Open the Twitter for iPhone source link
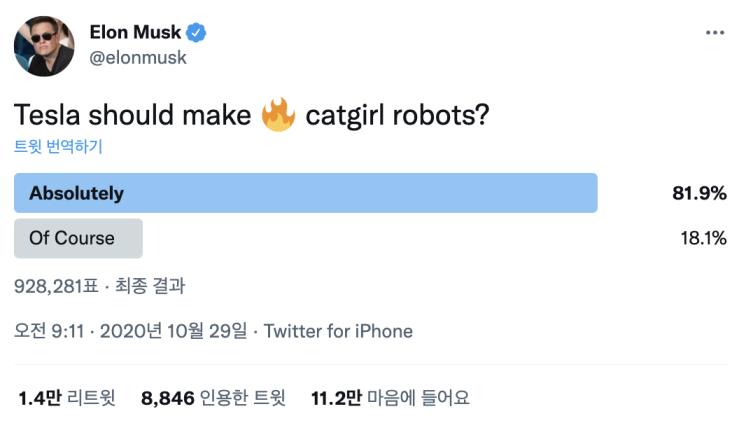This screenshot has width=746, height=423. click(338, 331)
